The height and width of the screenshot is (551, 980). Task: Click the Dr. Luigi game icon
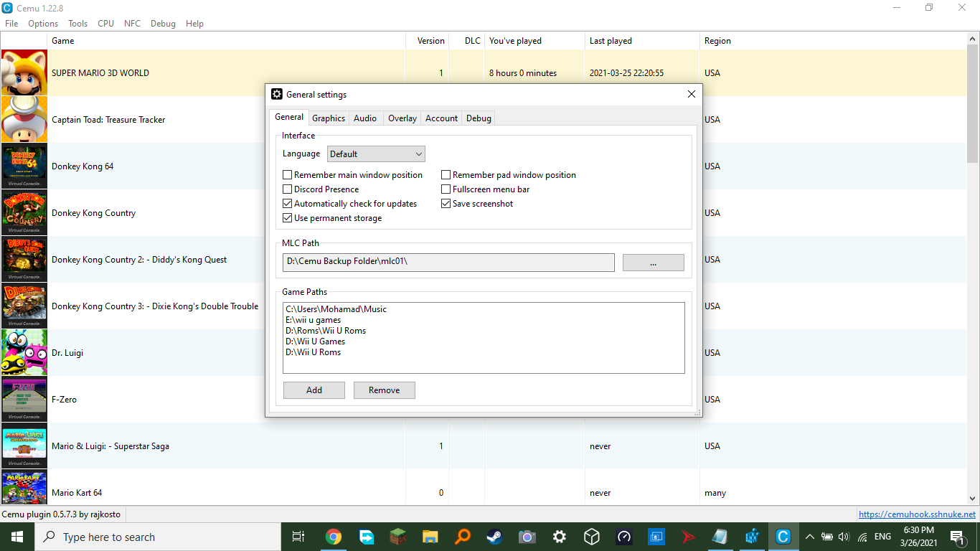tap(24, 352)
